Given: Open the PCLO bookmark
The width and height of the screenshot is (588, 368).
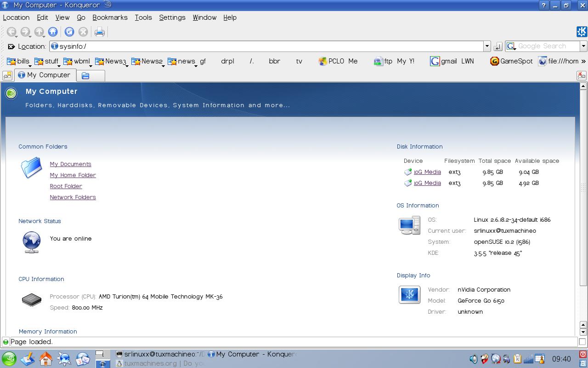Looking at the screenshot, I should pos(331,61).
